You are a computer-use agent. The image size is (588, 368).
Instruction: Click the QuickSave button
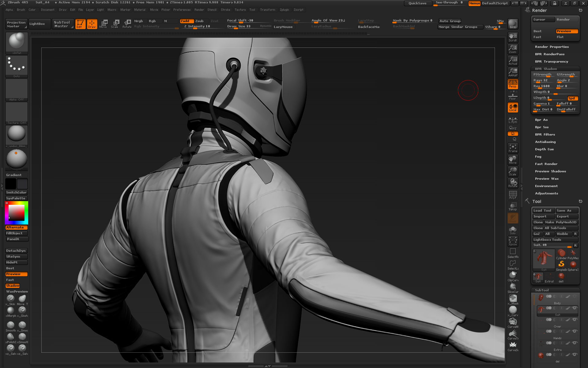pyautogui.click(x=418, y=3)
